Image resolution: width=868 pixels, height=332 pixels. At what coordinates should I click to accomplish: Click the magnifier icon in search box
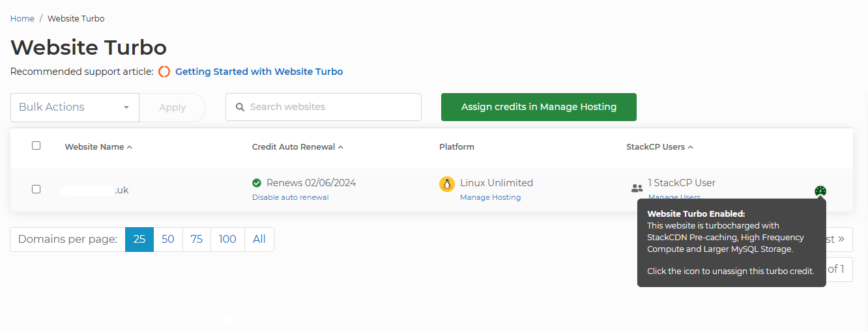[240, 107]
